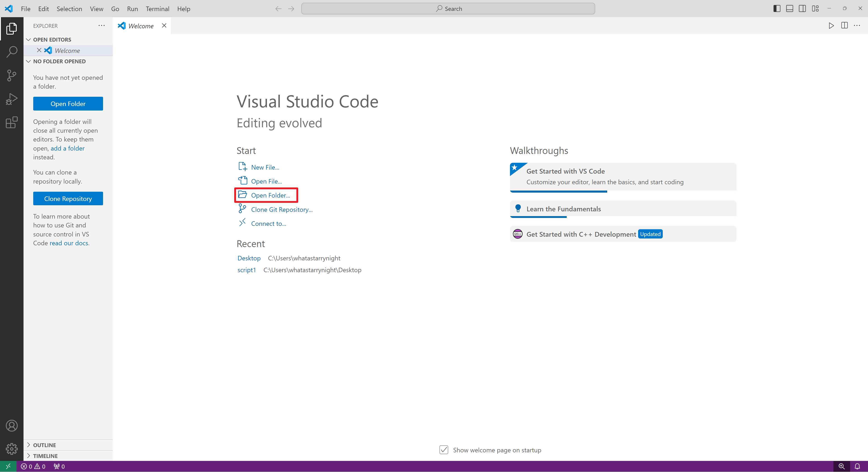Click the Clone Git Repository link
868x472 pixels.
282,210
